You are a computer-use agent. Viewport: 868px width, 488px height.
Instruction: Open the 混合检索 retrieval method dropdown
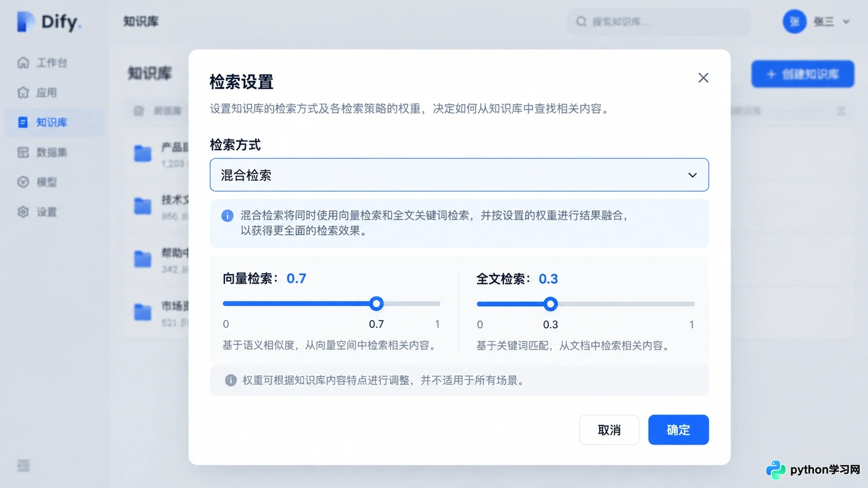(x=459, y=175)
